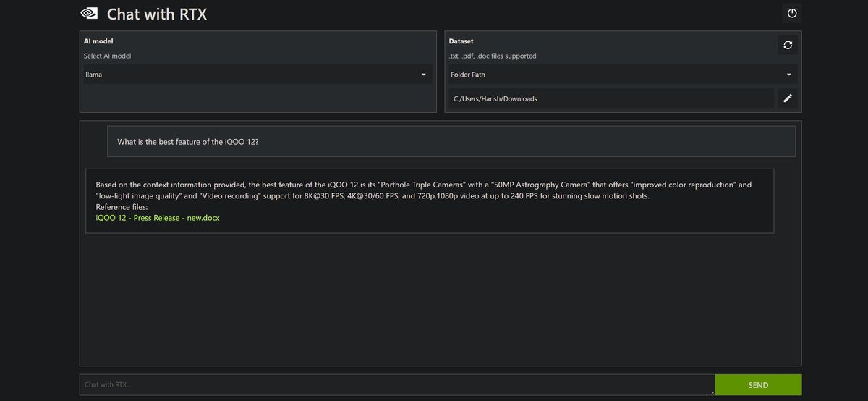The height and width of the screenshot is (401, 868).
Task: Select the iQOO 12 question message bubble
Action: [451, 141]
